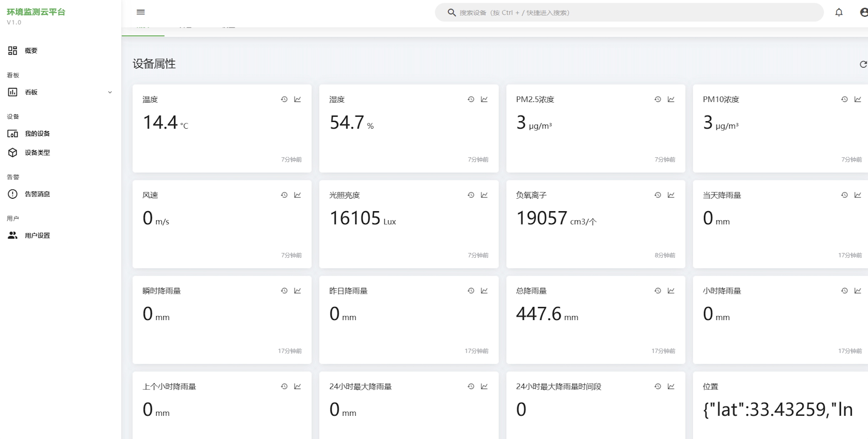868x439 pixels.
Task: Refresh the 设备属性 section
Action: click(x=863, y=64)
